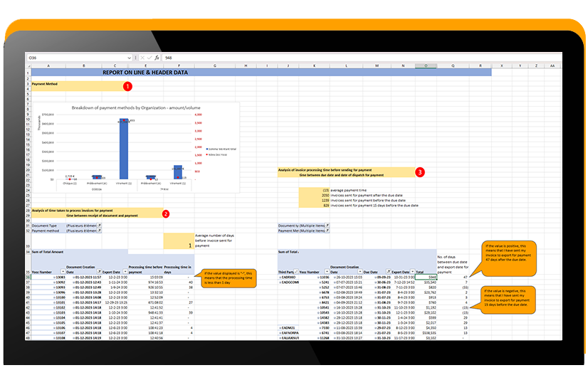Click the Enter checkmark icon in formula bar
Image resolution: width=588 pixels, height=385 pixels.
149,58
